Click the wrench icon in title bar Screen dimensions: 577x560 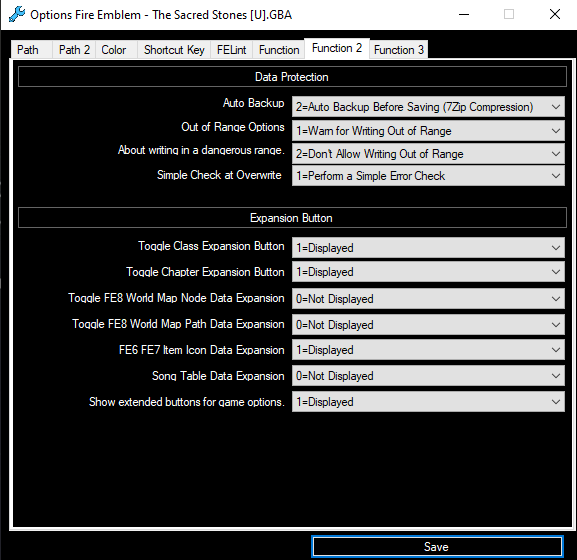coord(17,15)
